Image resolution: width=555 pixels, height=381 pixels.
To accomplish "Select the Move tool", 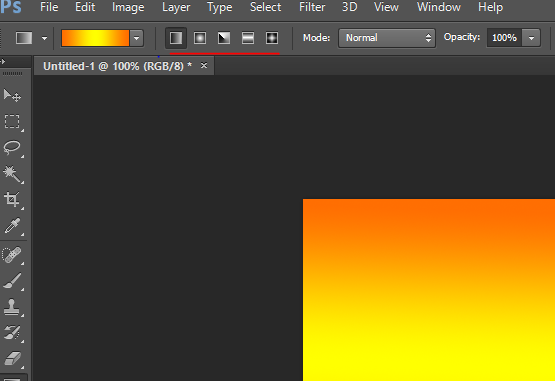I will click(x=12, y=95).
